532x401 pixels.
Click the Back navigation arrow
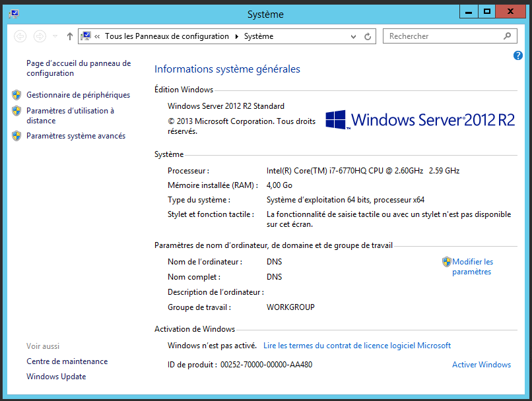click(20, 36)
